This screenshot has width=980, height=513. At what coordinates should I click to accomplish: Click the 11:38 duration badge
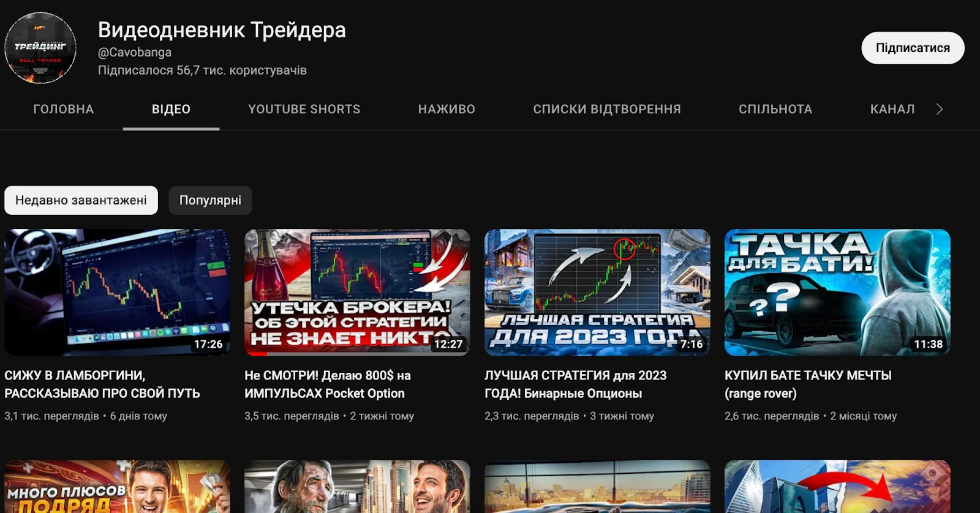point(929,344)
